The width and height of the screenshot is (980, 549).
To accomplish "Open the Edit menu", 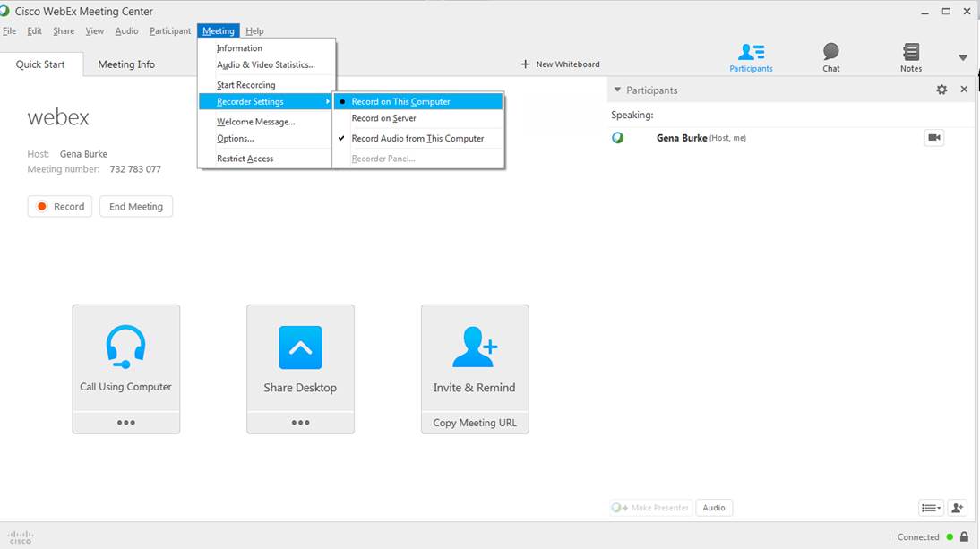I will [x=34, y=30].
